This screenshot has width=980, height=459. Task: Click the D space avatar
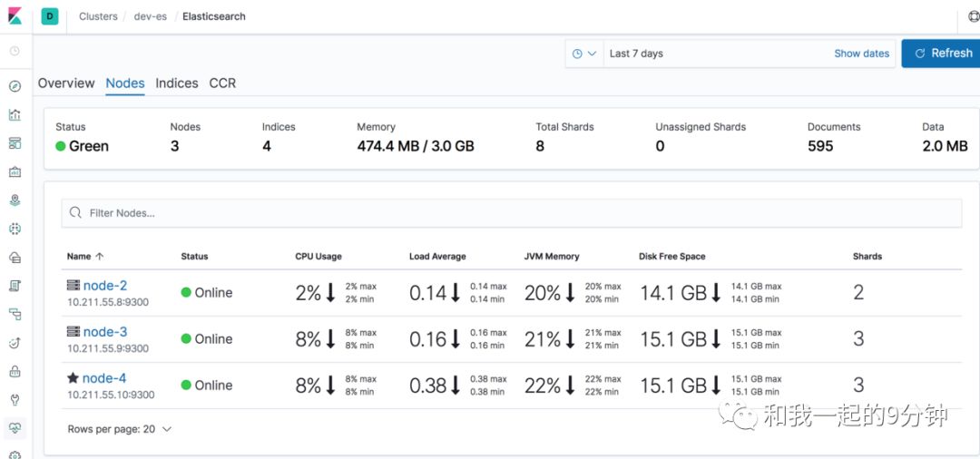(x=50, y=16)
